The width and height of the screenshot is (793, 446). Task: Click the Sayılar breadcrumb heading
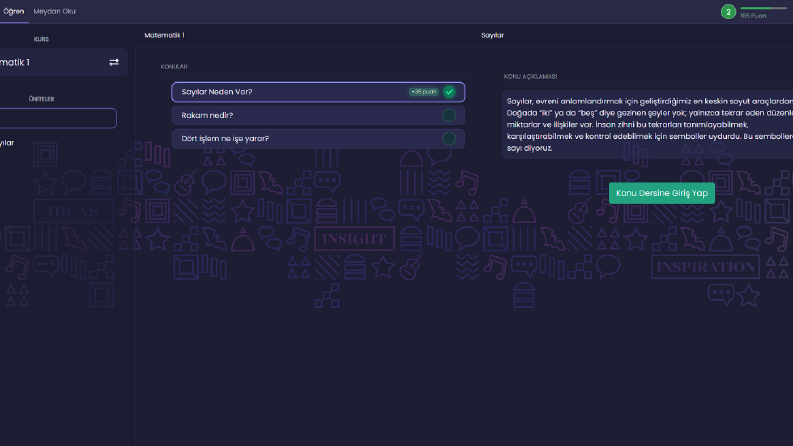point(492,35)
